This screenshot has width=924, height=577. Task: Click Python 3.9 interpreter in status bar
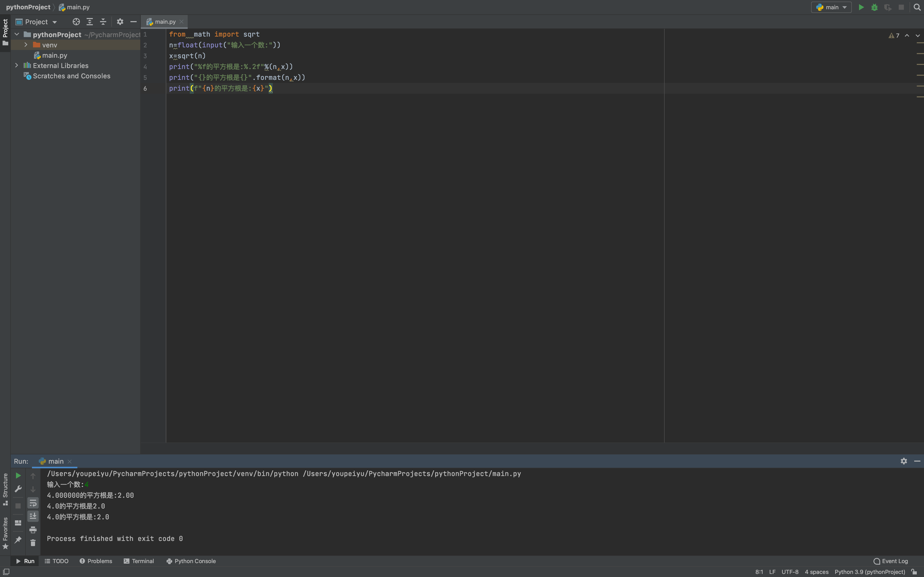tap(869, 572)
